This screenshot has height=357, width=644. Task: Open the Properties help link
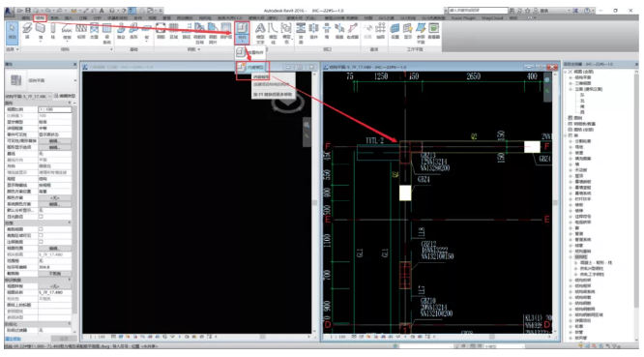pos(13,339)
